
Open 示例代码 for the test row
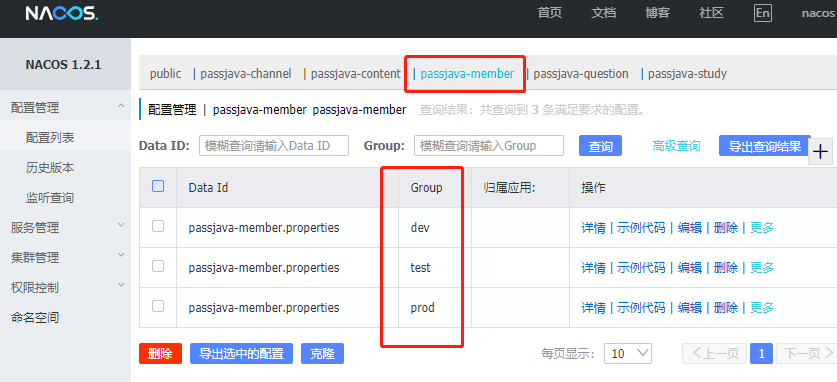641,267
